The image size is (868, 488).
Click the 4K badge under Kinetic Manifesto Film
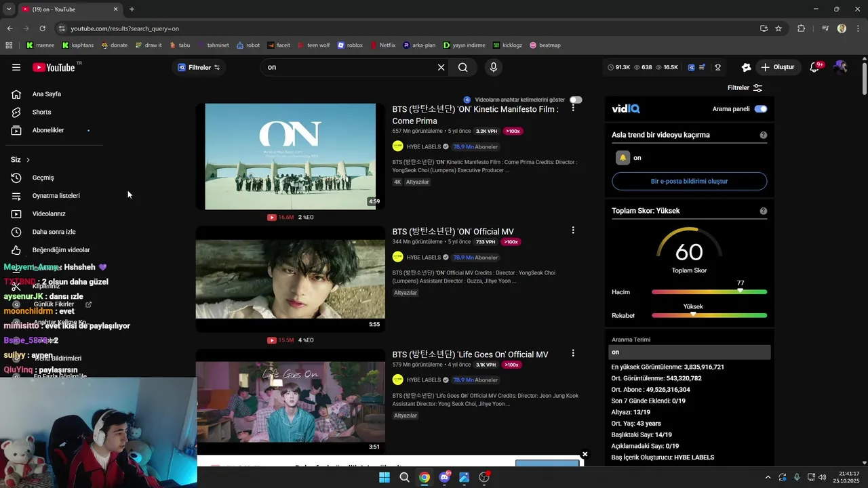pos(397,182)
